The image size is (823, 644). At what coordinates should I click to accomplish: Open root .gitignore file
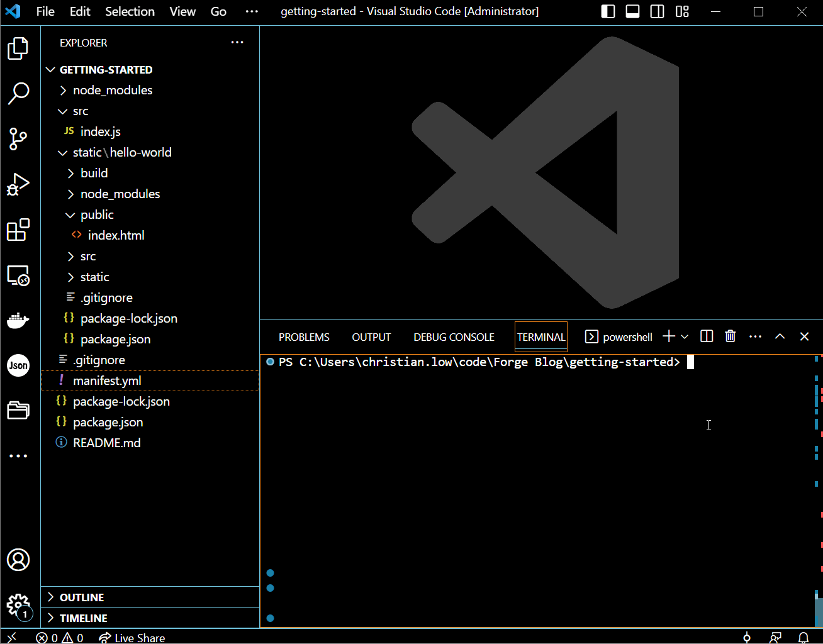click(x=150, y=360)
